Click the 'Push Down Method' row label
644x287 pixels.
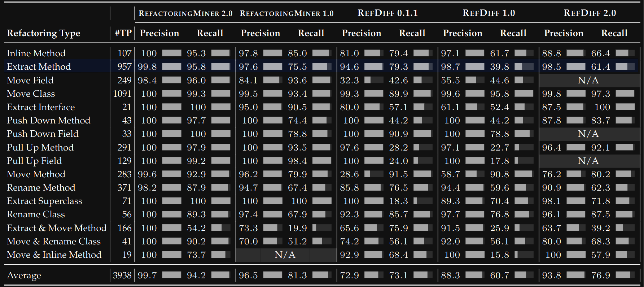pyautogui.click(x=48, y=121)
